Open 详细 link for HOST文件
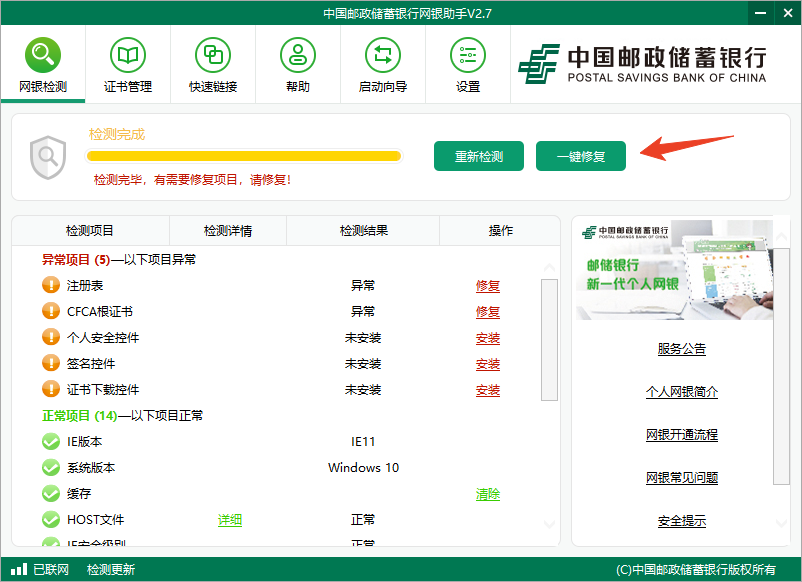This screenshot has width=802, height=582. (230, 520)
